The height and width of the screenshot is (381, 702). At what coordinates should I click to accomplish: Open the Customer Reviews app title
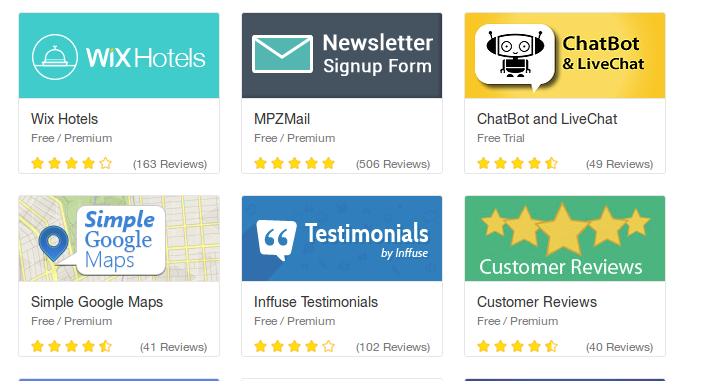point(537,302)
